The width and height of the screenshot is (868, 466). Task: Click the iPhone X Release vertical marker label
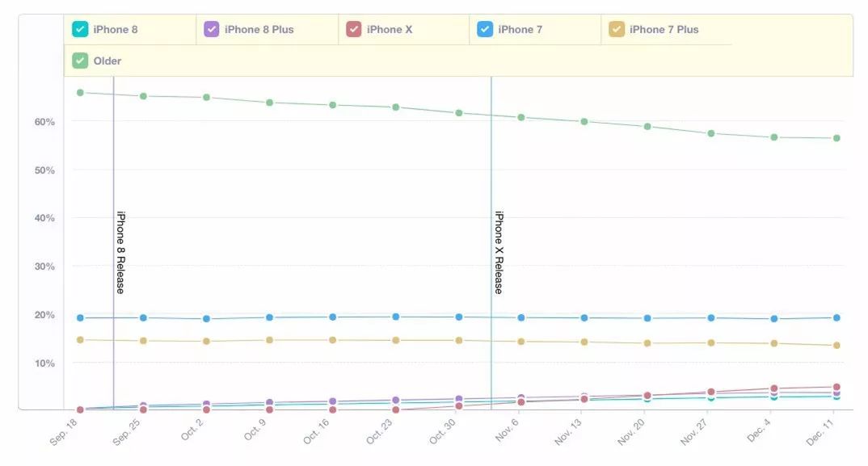coord(499,252)
